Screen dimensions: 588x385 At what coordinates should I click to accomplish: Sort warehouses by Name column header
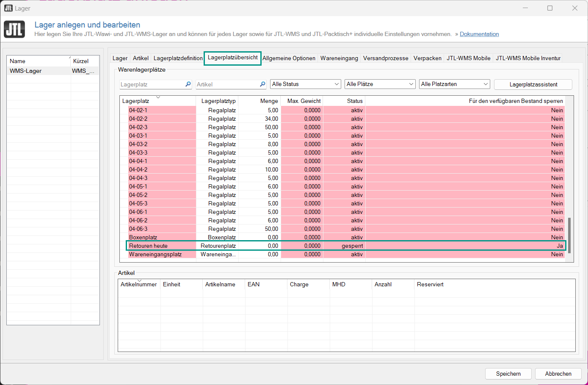39,61
